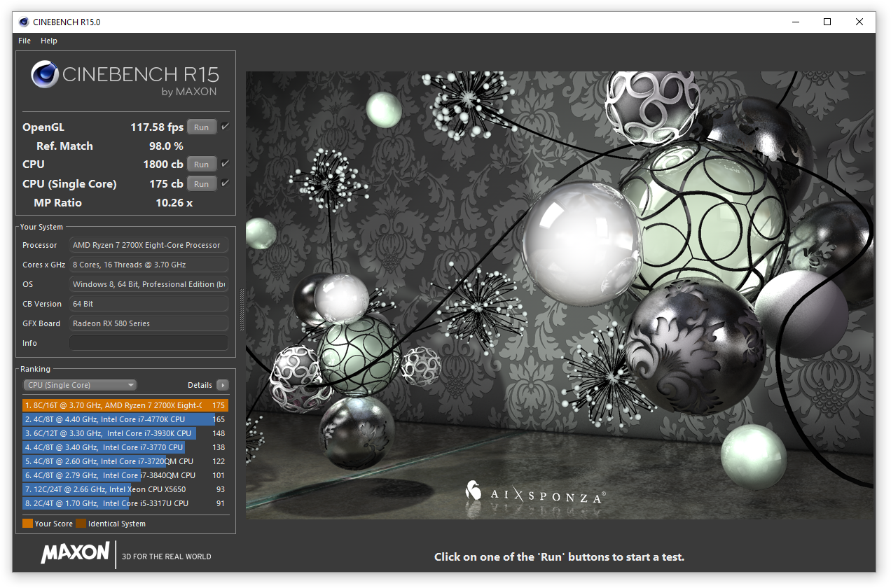
Task: Toggle the OpenGL test checkmark
Action: click(x=225, y=127)
